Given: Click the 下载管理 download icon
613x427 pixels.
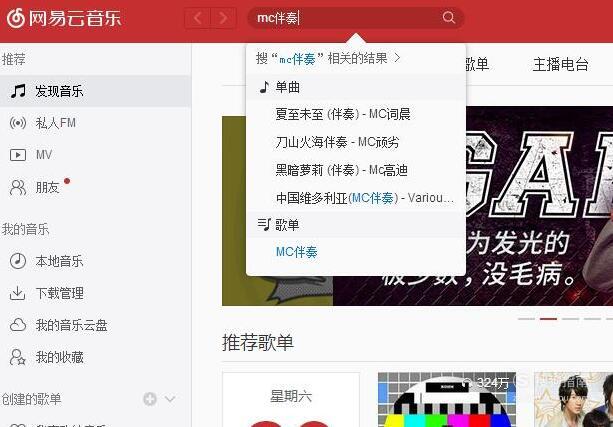Looking at the screenshot, I should pos(17,293).
